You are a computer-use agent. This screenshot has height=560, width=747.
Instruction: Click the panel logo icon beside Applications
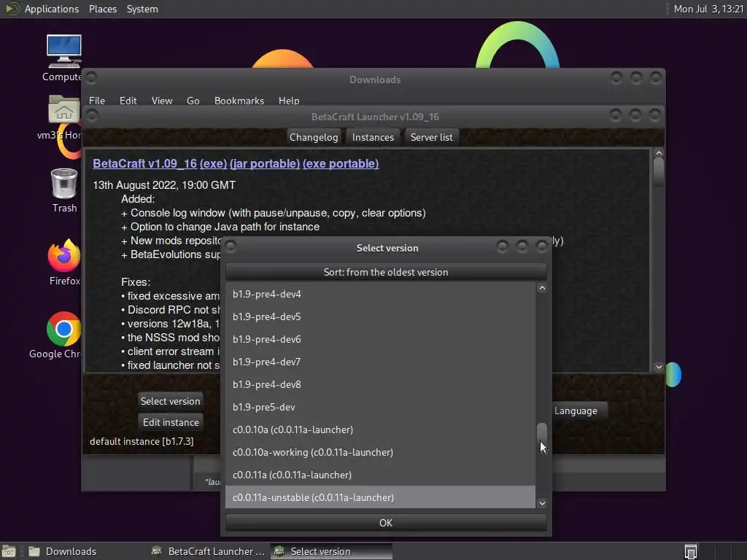[12, 9]
